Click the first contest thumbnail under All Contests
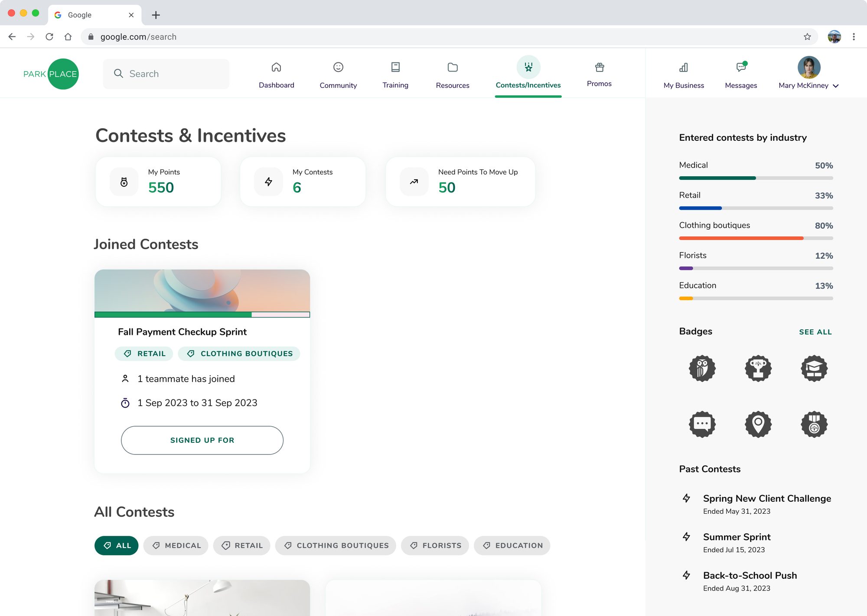867x616 pixels. pyautogui.click(x=202, y=598)
